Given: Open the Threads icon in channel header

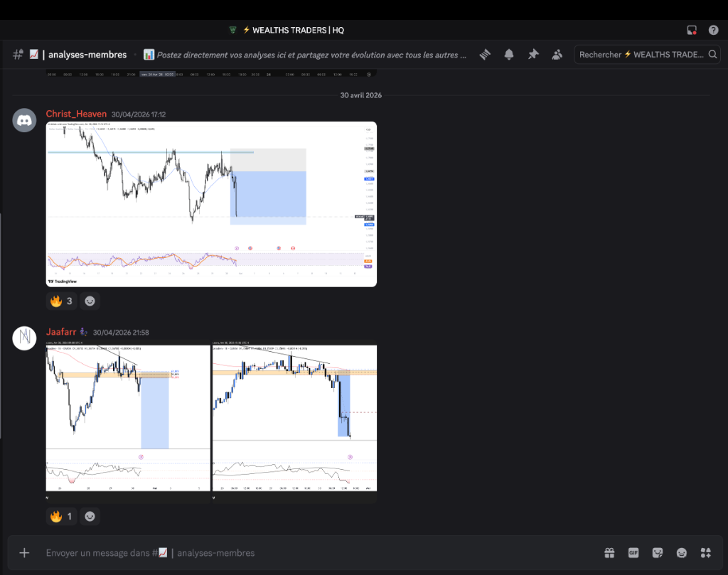Looking at the screenshot, I should pyautogui.click(x=485, y=54).
